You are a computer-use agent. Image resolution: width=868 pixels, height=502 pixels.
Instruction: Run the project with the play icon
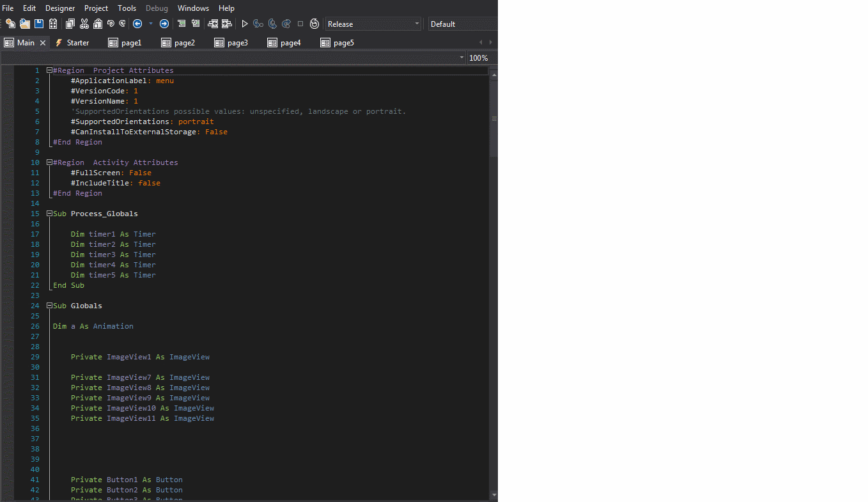pos(244,24)
